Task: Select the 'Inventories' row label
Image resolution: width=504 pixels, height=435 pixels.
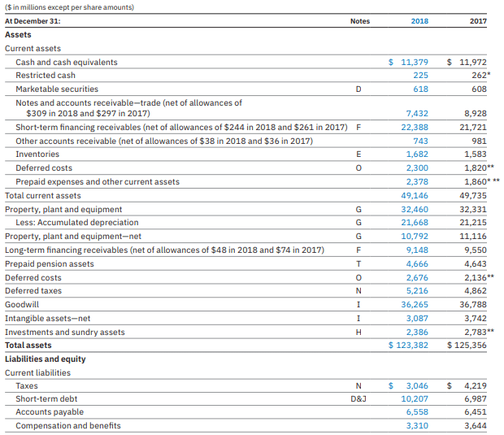Action: tap(37, 154)
